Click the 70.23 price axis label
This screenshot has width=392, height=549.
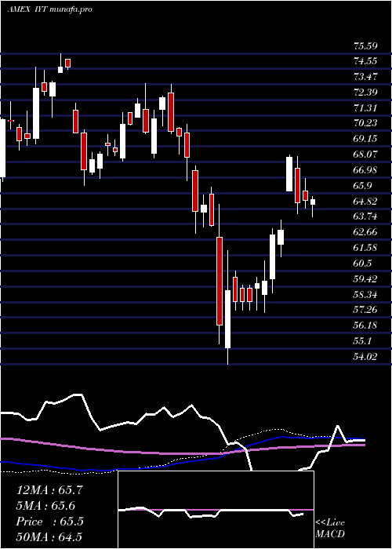point(365,123)
